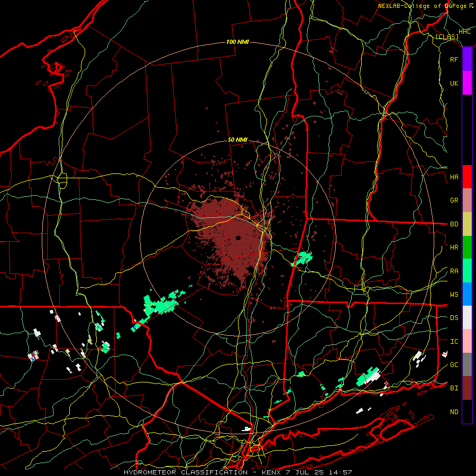Screen dimensions: 476x476
Task: Click the ND legend label
Action: coord(454,412)
